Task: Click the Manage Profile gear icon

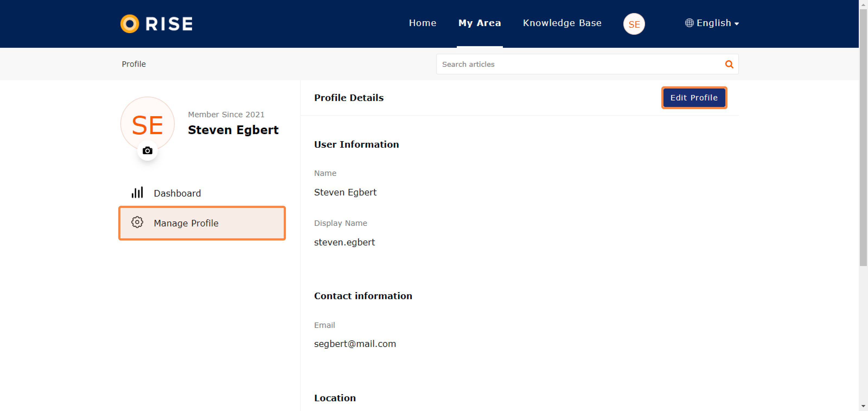Action: click(x=137, y=222)
